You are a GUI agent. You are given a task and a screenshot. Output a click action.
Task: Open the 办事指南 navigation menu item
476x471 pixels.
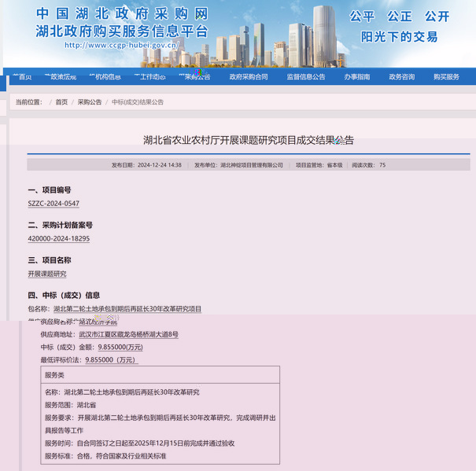357,77
